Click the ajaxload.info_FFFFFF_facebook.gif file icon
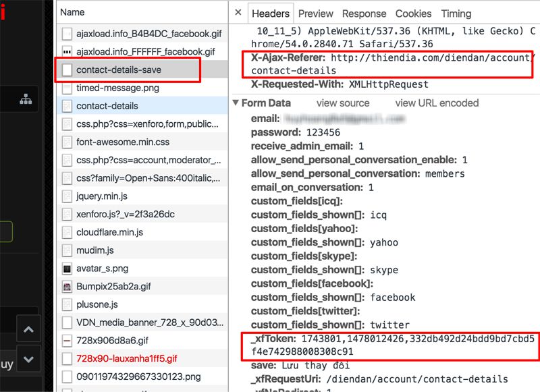The width and height of the screenshot is (540, 392). 67,51
